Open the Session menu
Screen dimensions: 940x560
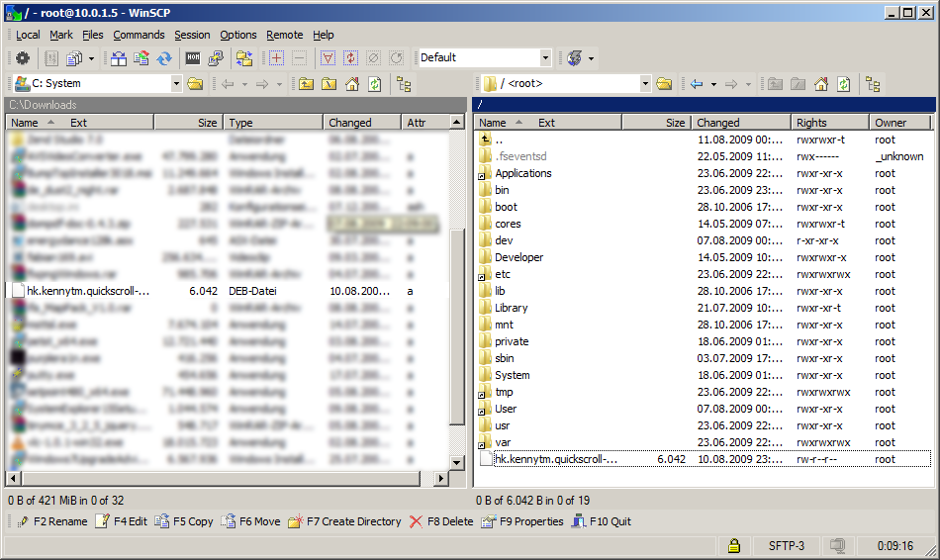click(192, 35)
